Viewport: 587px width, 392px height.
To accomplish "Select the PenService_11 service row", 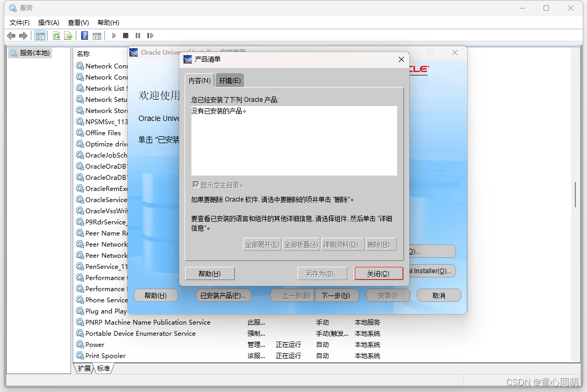I will [107, 267].
